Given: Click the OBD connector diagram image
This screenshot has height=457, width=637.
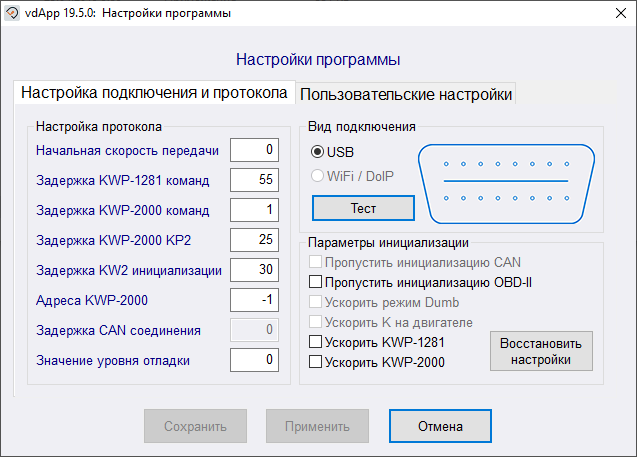Looking at the screenshot, I should coord(510,181).
